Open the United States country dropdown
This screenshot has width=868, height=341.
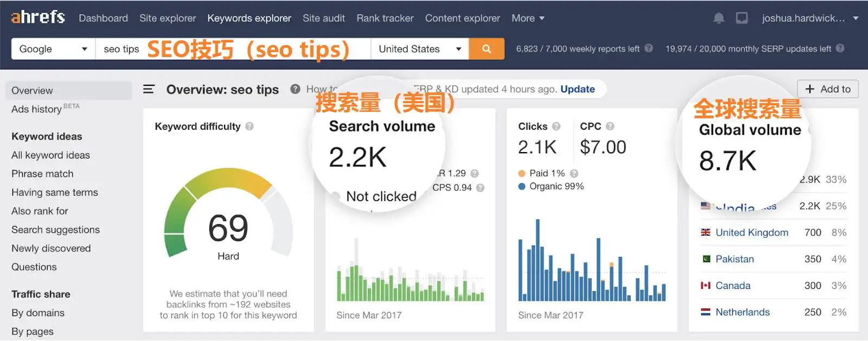[x=419, y=49]
